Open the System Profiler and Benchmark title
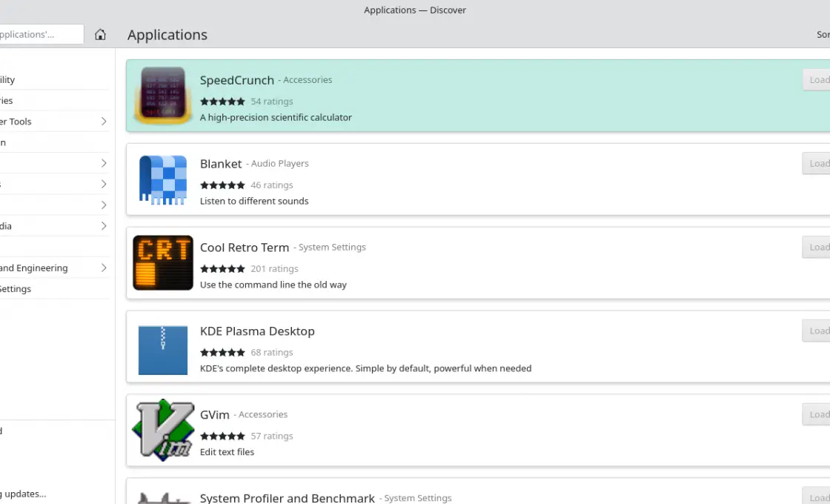 click(x=288, y=497)
